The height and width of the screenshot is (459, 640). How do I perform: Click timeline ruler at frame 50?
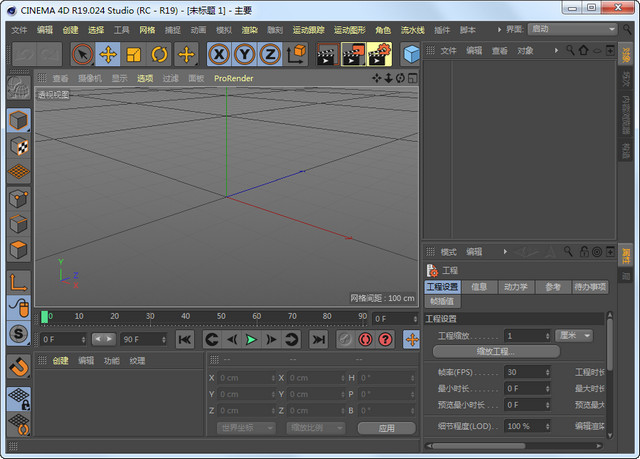click(x=223, y=317)
